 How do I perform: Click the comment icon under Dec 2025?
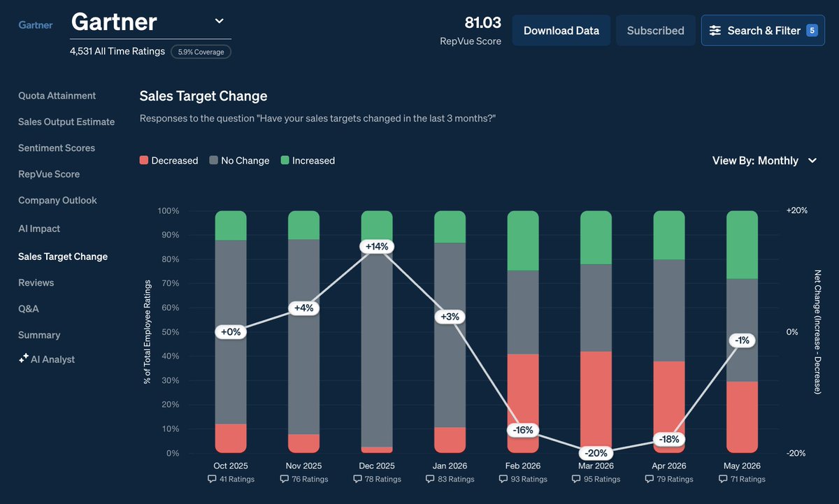(357, 479)
